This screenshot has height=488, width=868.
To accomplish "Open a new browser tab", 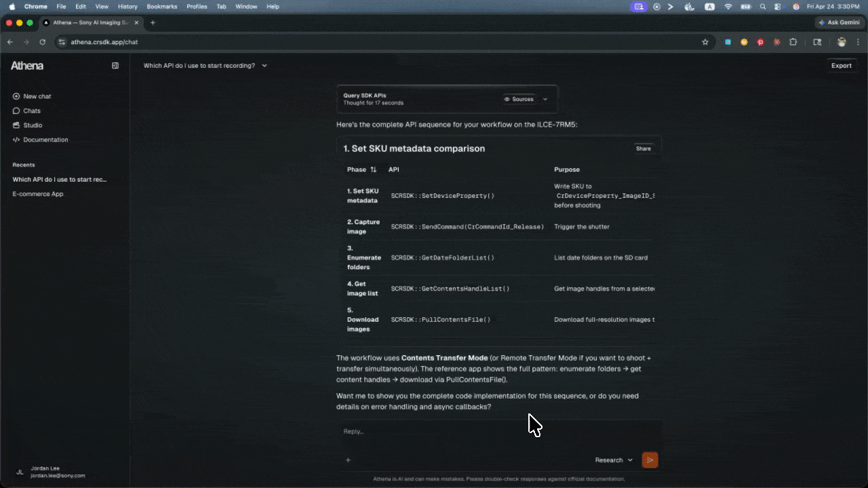I will point(153,22).
